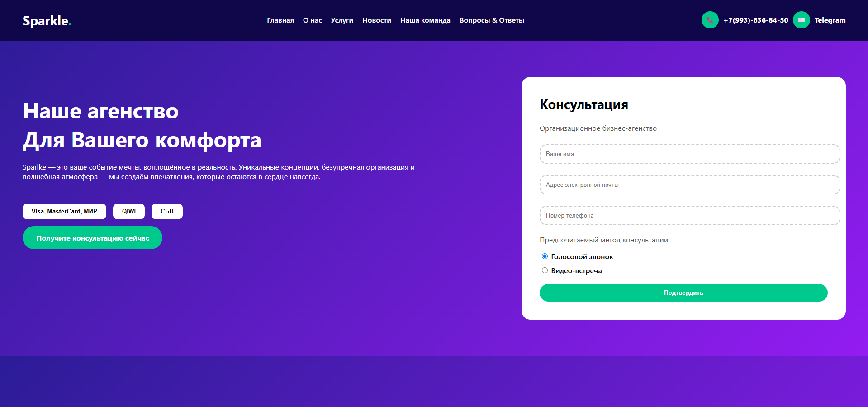Click the green phone icon in header

coord(710,20)
